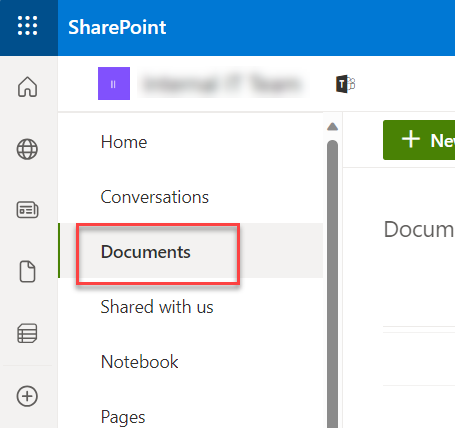Click the navigation scrollbar up arrow
The image size is (455, 428).
point(332,127)
